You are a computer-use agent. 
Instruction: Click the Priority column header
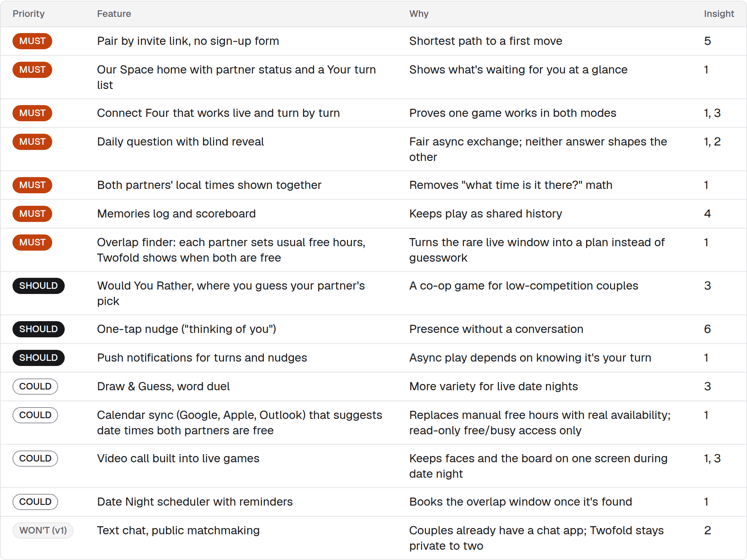coord(28,14)
